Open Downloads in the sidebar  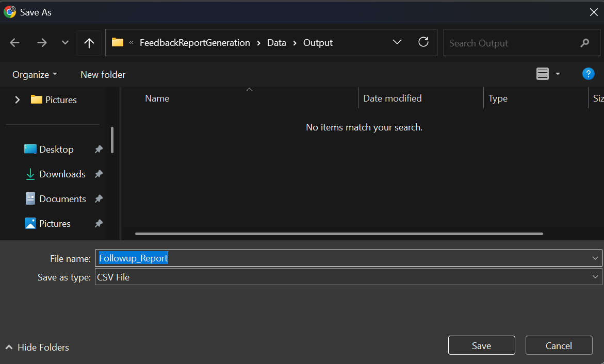pos(62,174)
